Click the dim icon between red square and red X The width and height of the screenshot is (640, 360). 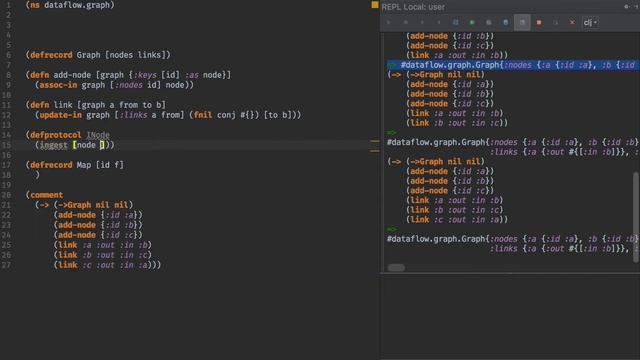[x=556, y=22]
